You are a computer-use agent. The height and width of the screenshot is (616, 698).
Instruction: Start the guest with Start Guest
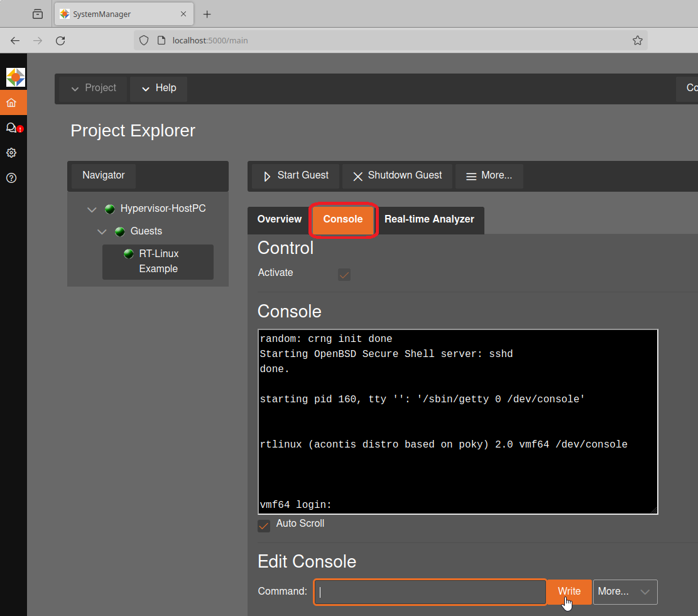(294, 176)
